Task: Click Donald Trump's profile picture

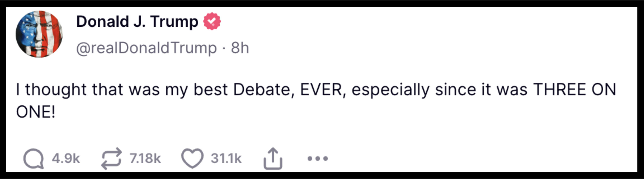Action: [39, 34]
